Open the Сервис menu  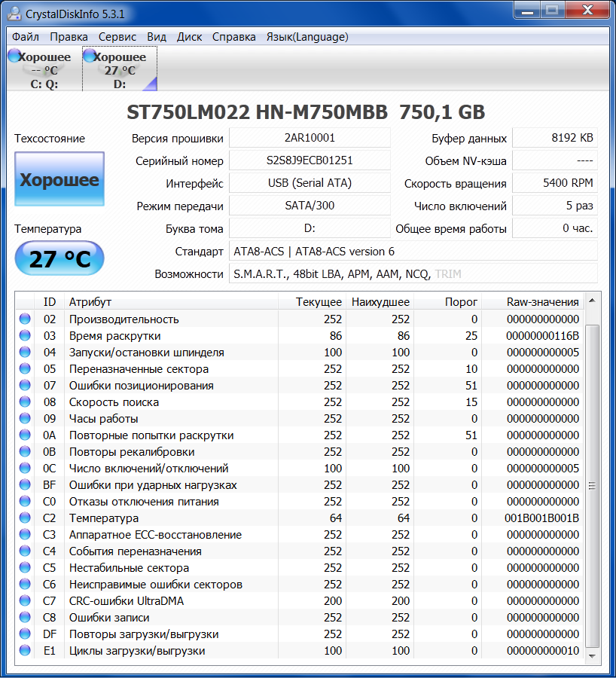[117, 37]
